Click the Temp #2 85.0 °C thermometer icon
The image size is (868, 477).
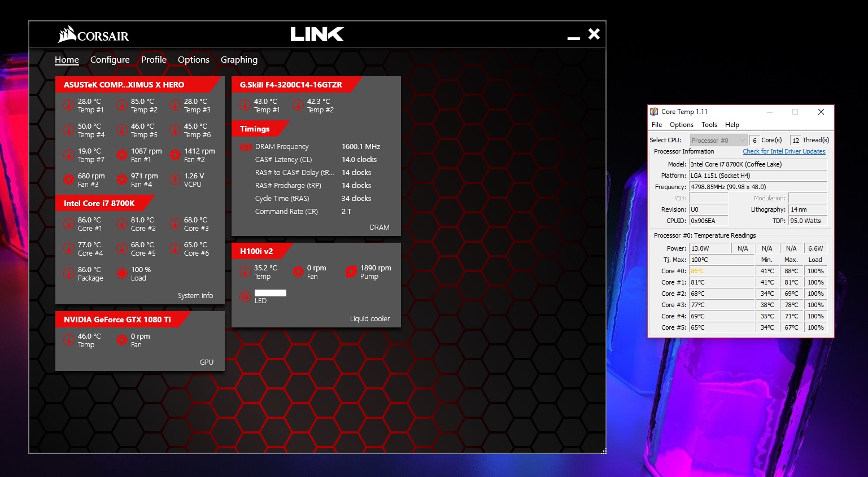(x=122, y=106)
